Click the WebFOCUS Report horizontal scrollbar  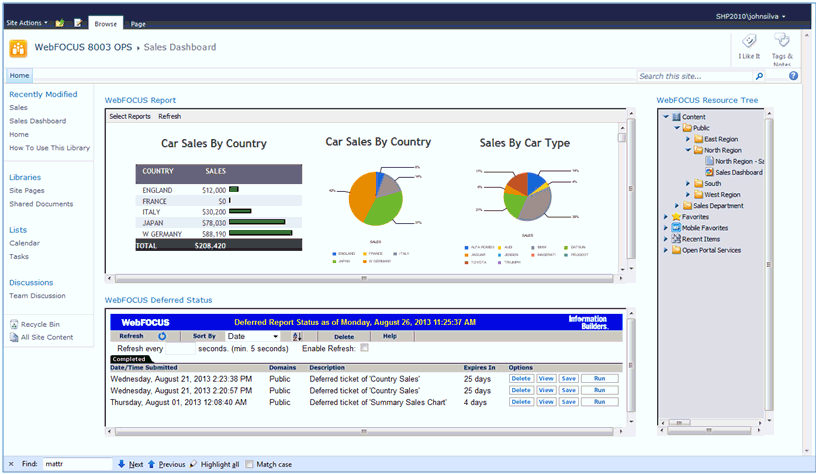tap(364, 278)
